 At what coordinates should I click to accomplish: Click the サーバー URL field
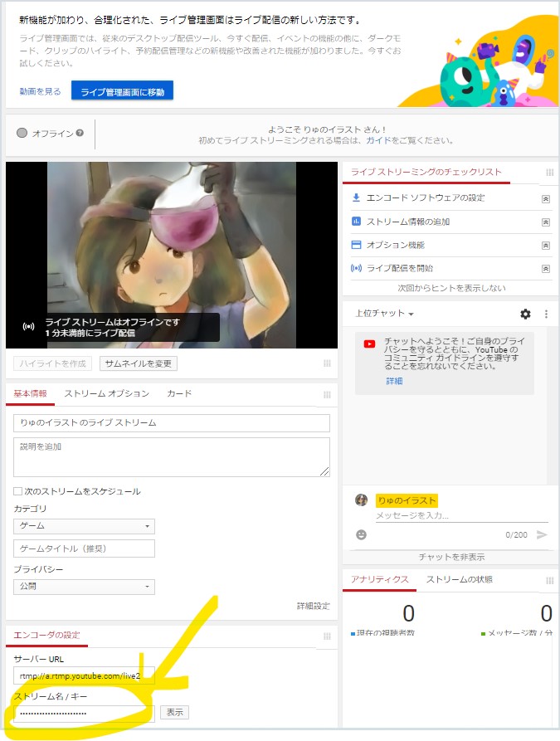coord(84,675)
